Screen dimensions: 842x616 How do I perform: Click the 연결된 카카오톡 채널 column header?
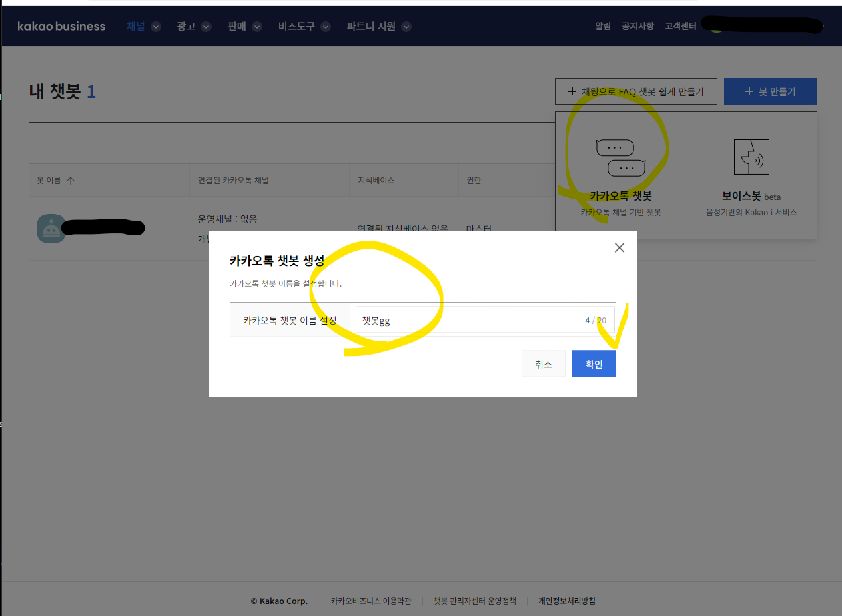(x=234, y=180)
